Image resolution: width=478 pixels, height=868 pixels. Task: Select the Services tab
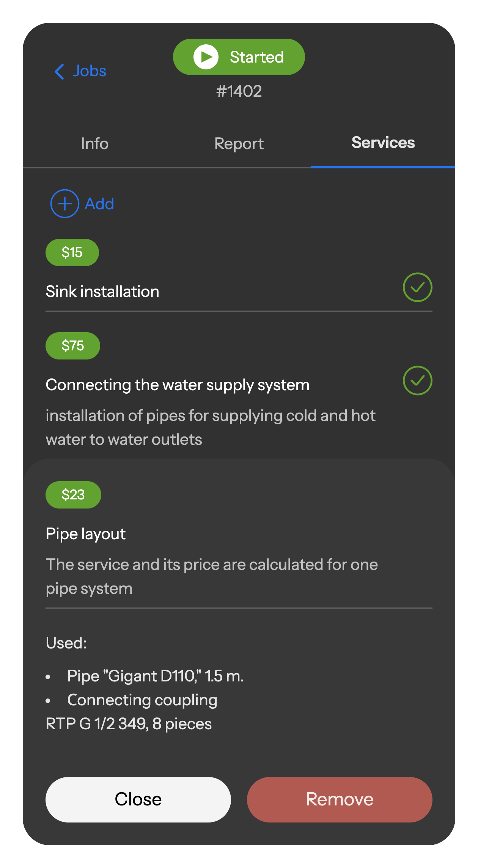point(383,143)
